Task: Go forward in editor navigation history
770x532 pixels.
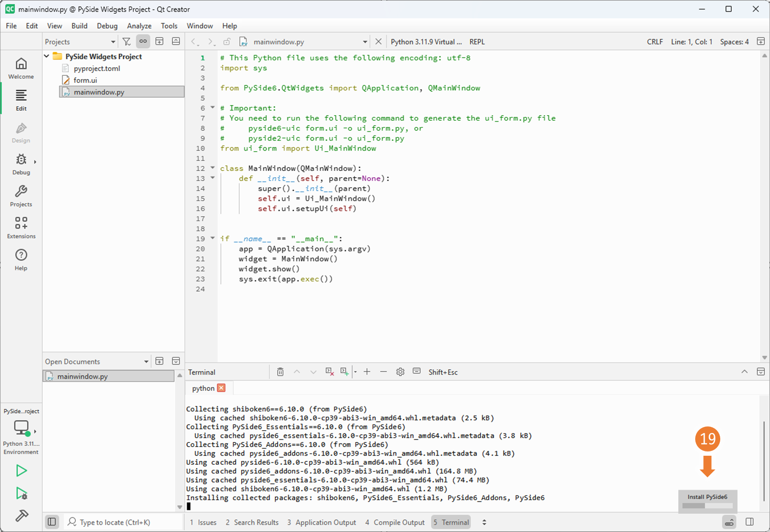Action: [211, 42]
